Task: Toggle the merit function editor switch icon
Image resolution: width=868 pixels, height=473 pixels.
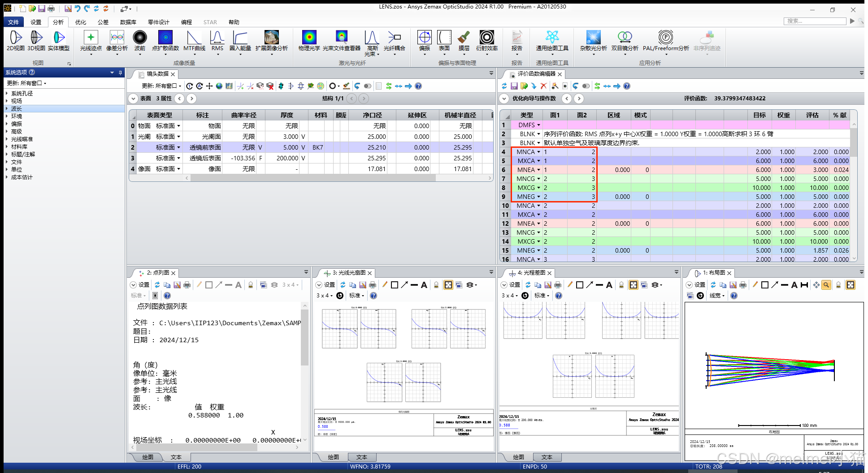Action: [586, 86]
